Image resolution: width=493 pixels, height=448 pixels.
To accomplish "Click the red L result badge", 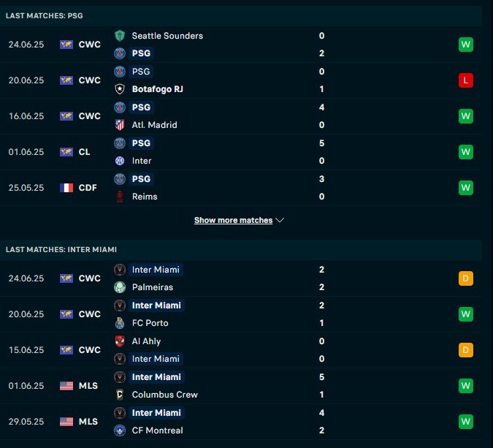I will pos(466,80).
